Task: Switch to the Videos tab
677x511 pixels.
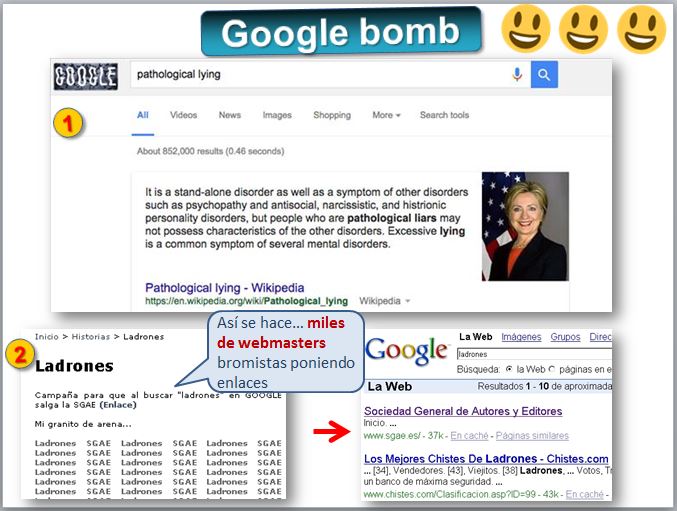Action: 183,115
